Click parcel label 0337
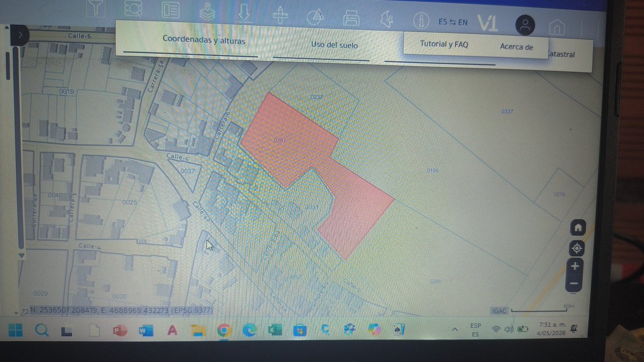The height and width of the screenshot is (362, 644). (507, 112)
